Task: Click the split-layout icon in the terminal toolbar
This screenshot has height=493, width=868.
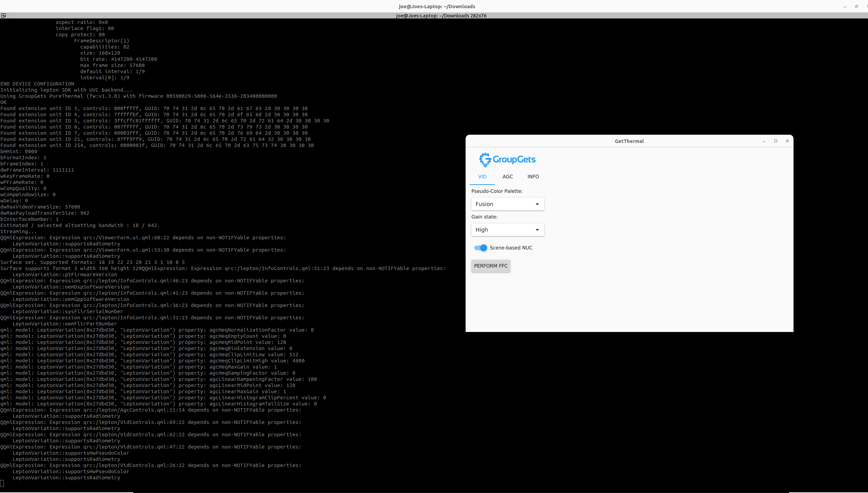Action: (x=3, y=15)
